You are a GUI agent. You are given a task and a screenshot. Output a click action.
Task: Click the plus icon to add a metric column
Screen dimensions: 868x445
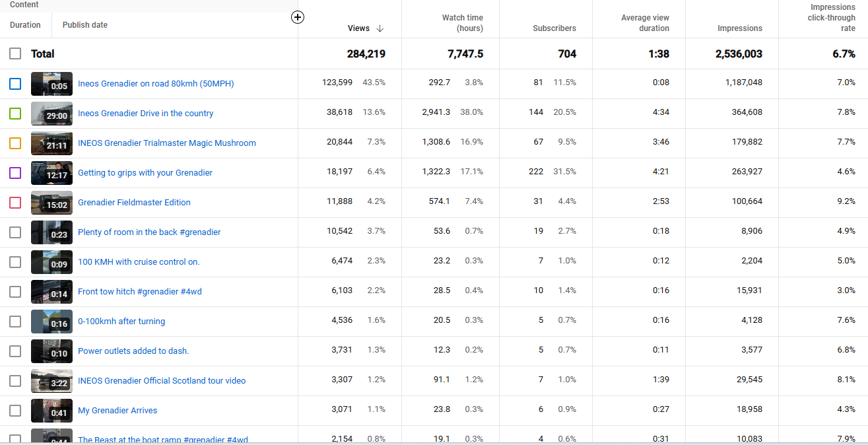click(x=298, y=18)
